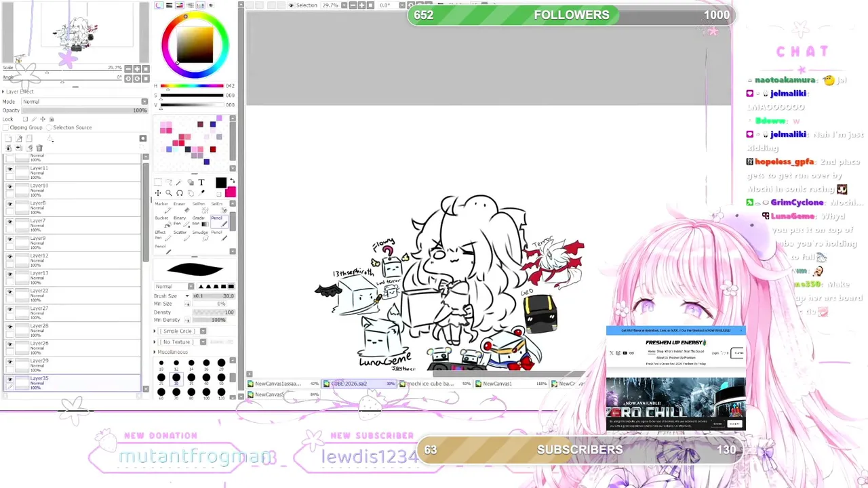The image size is (868, 488).
Task: Swap foreground and background colors
Action: [x=233, y=181]
